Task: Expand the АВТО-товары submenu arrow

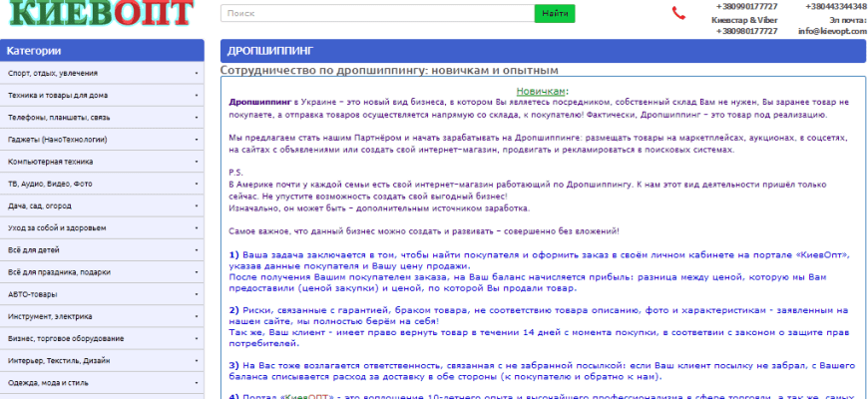Action: coord(197,294)
